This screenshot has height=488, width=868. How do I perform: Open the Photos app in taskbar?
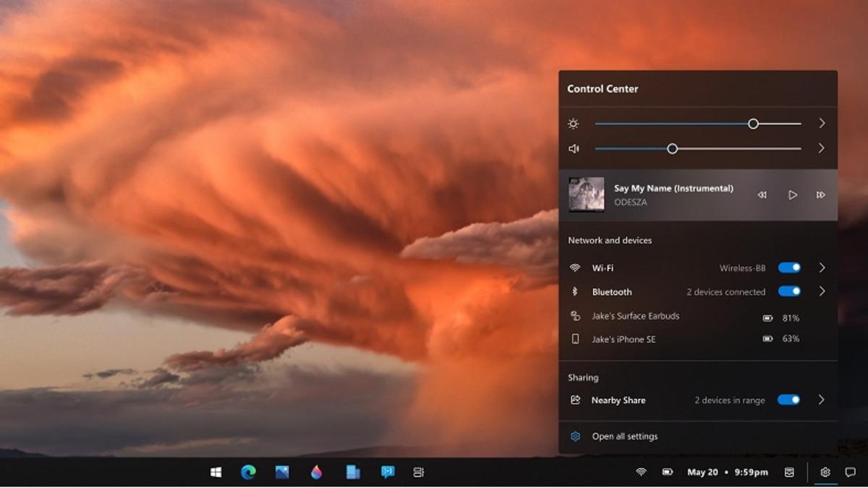[282, 472]
